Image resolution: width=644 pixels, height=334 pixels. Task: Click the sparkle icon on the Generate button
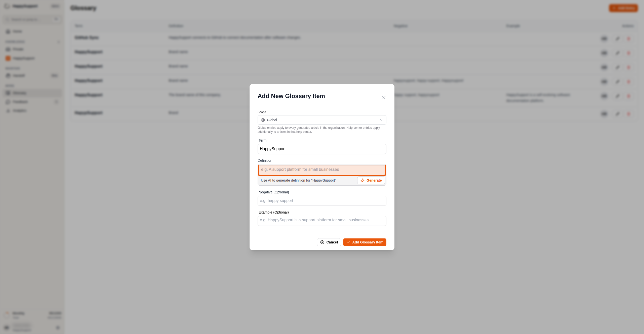coord(363,180)
